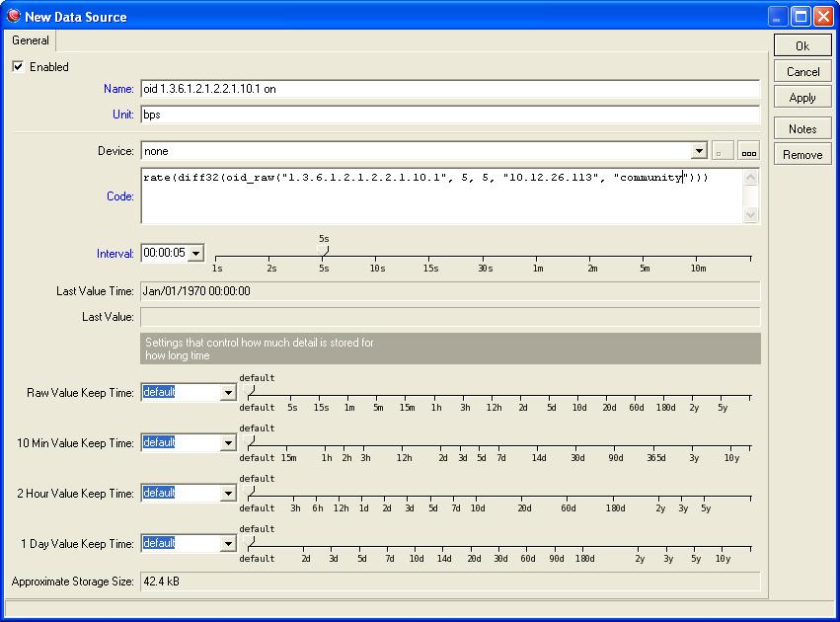Click the New Data Source application icon
The width and height of the screenshot is (840, 622).
(12, 16)
